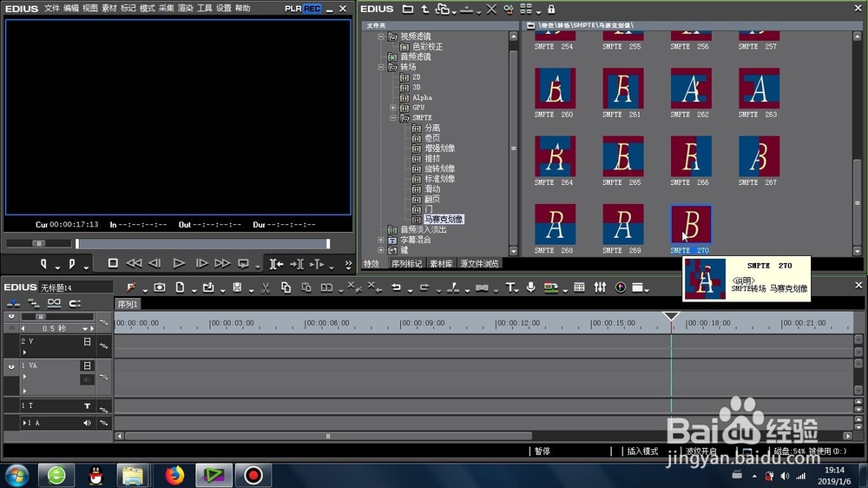Collapse the SMPTE folder in effects tree
The image size is (868, 488).
coord(392,118)
